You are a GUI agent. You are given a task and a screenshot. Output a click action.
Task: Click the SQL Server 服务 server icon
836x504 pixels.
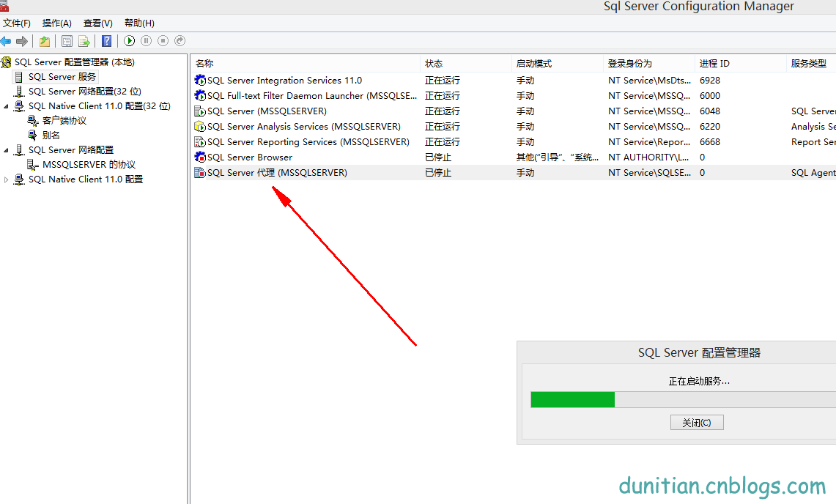(x=19, y=78)
